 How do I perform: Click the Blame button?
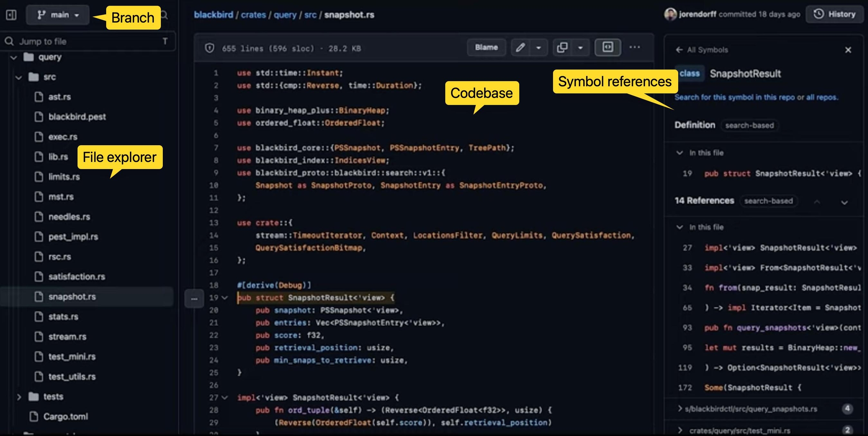486,48
